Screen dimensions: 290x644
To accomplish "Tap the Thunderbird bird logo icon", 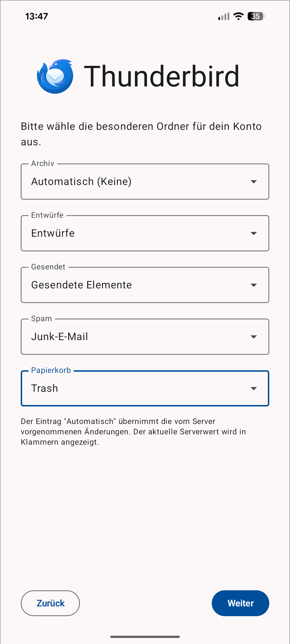I will 55,76.
